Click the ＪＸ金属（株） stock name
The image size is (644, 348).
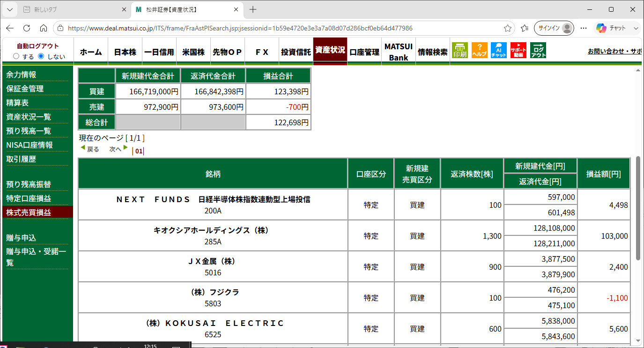[213, 261]
